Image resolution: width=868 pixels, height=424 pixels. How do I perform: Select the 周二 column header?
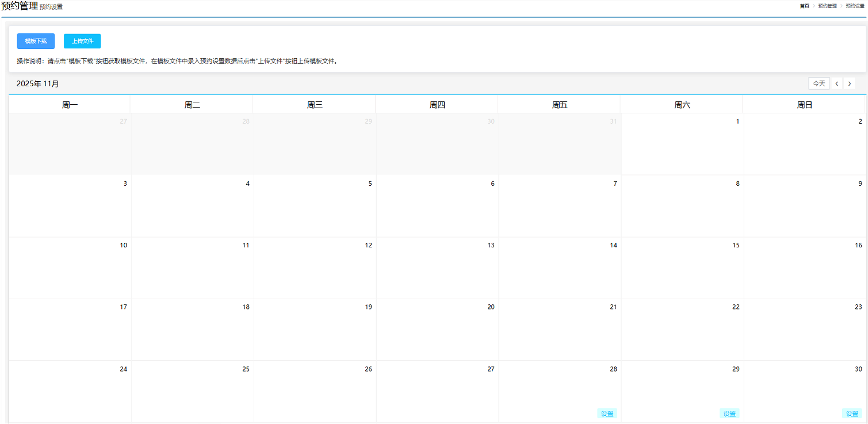point(192,105)
